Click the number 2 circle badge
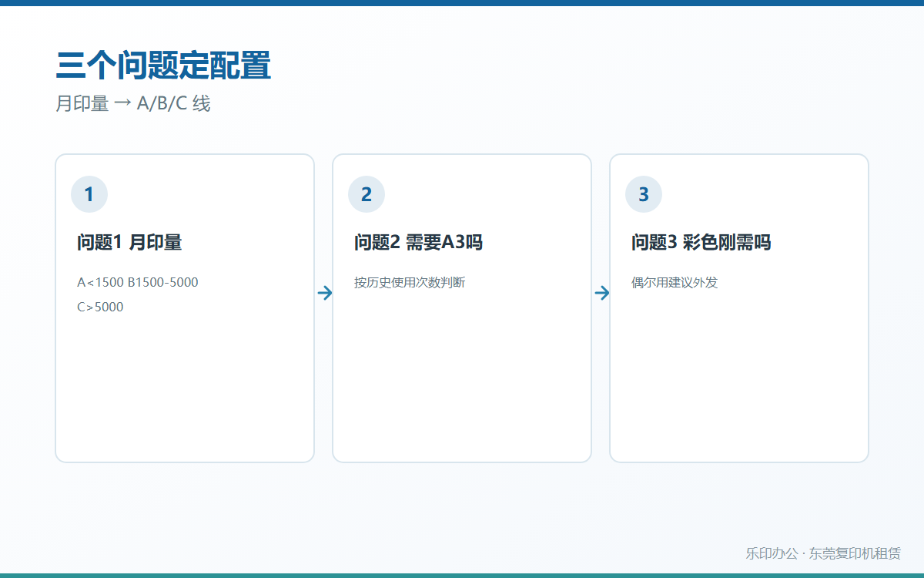 point(367,194)
